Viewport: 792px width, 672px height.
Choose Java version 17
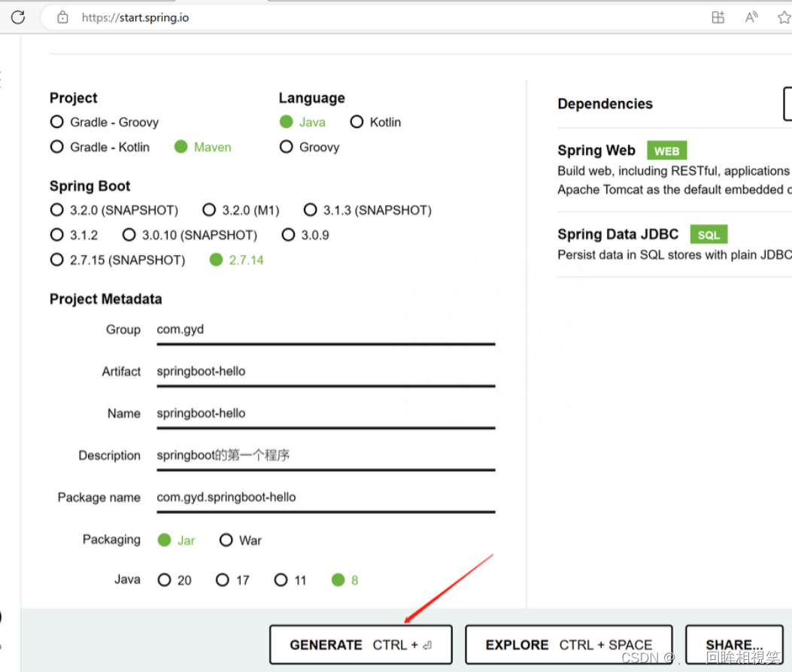click(x=223, y=579)
